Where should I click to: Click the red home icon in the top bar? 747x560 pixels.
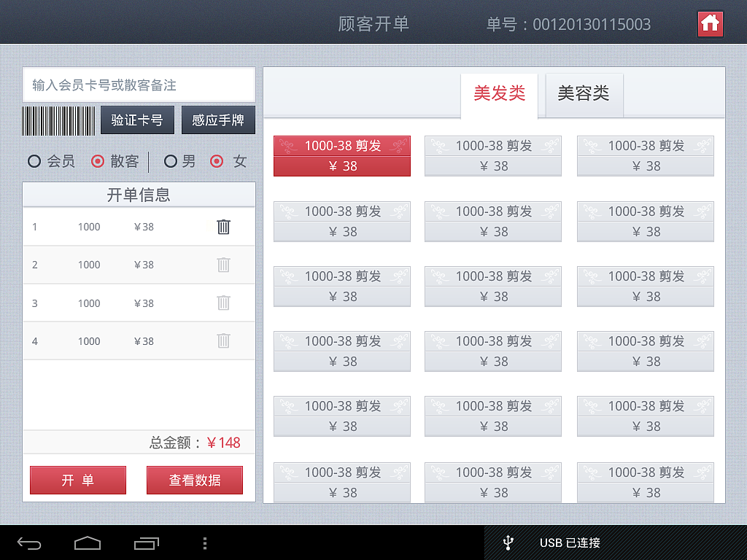pos(710,23)
